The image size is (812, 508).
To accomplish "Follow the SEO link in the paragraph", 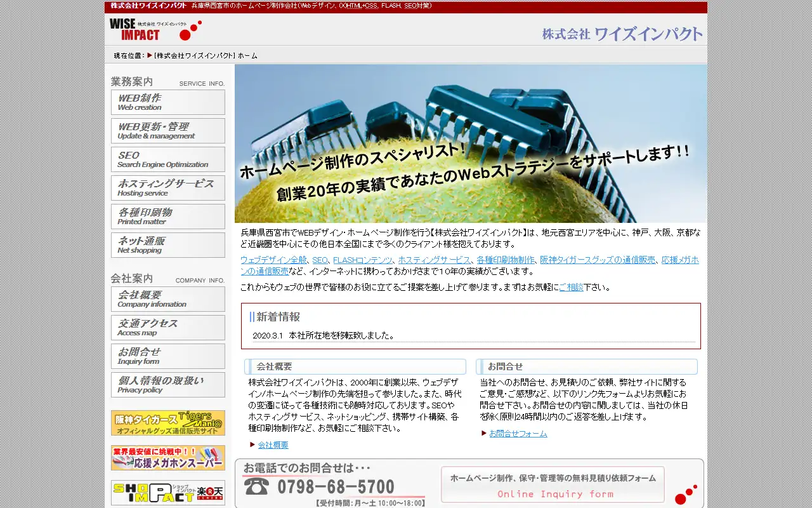I will [x=320, y=260].
